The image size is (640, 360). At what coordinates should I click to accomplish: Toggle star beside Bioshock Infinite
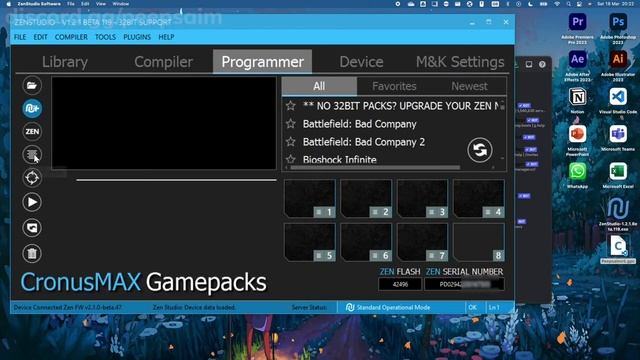[291, 159]
